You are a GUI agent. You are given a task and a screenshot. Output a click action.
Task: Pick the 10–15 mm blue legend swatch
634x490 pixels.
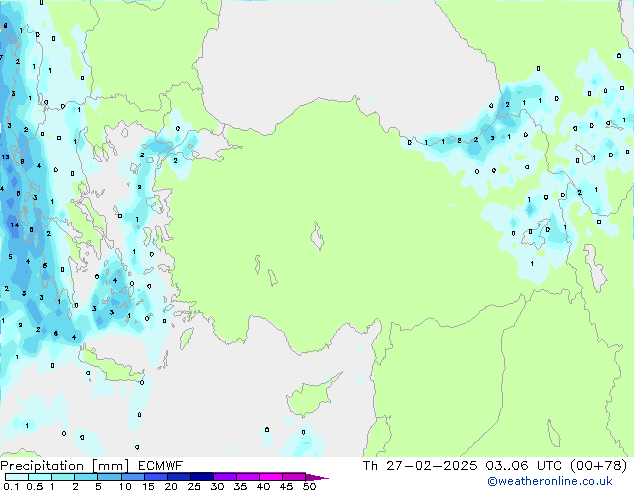click(x=132, y=477)
